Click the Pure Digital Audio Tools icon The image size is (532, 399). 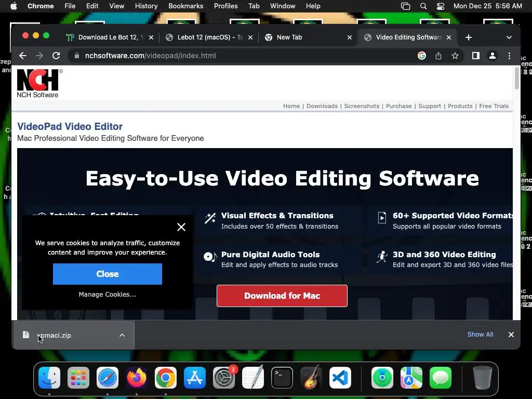210,257
